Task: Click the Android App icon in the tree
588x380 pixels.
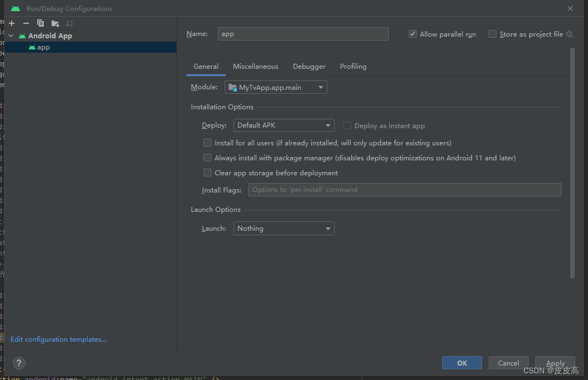Action: click(x=21, y=36)
